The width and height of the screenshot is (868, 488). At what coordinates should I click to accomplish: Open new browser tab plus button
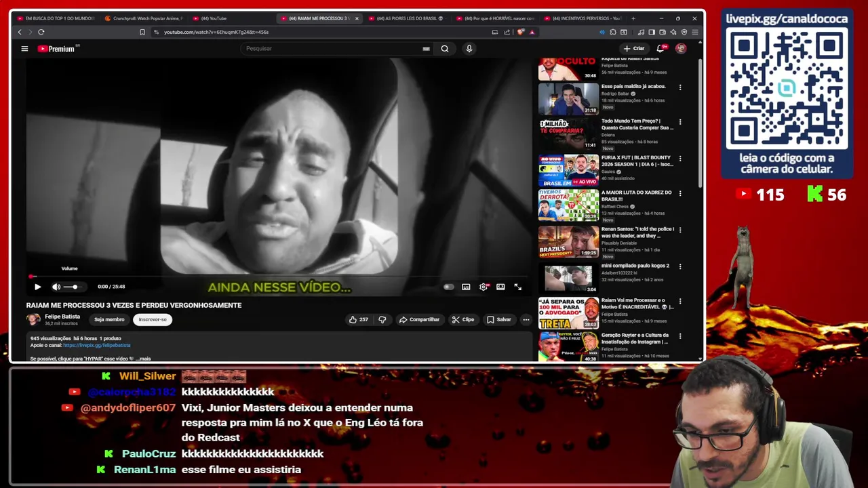pos(633,18)
